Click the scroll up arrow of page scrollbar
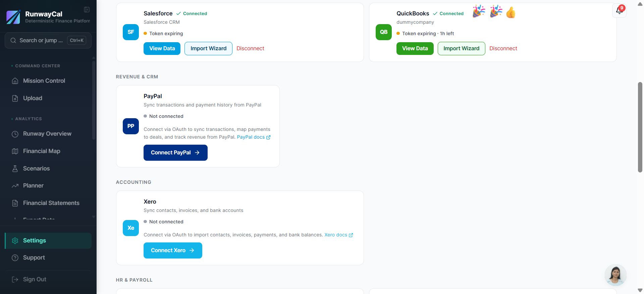The height and width of the screenshot is (294, 644). [640, 4]
